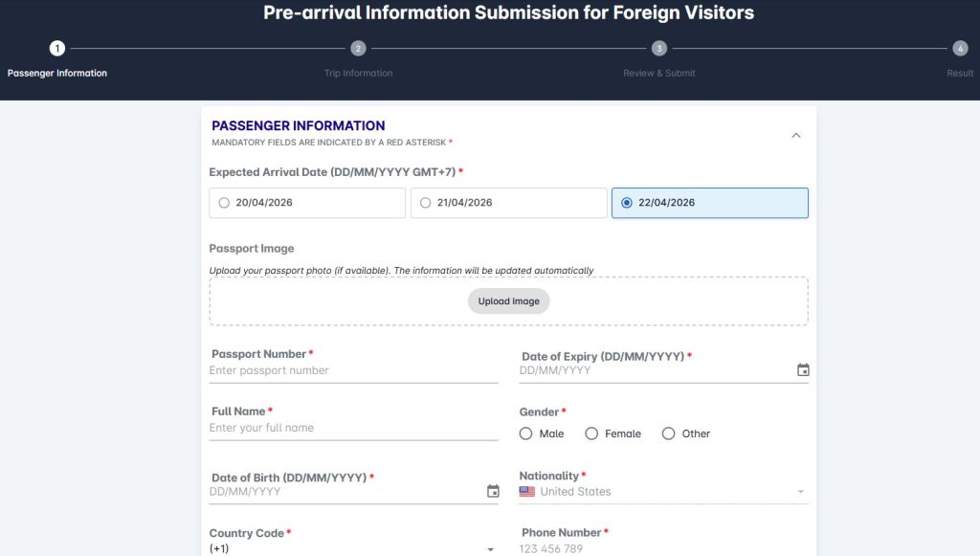Select the 21/04/2026 arrival date radio button

(x=424, y=202)
